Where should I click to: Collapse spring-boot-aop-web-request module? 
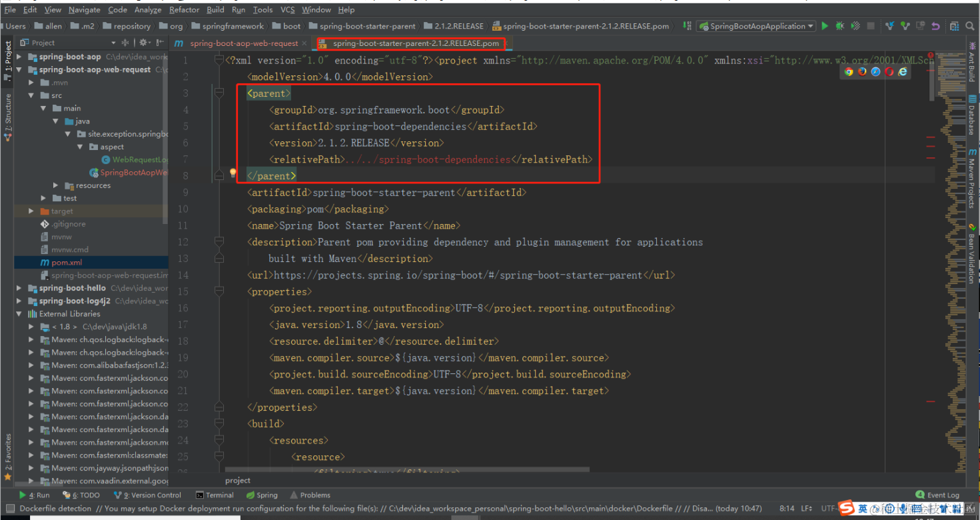point(19,69)
